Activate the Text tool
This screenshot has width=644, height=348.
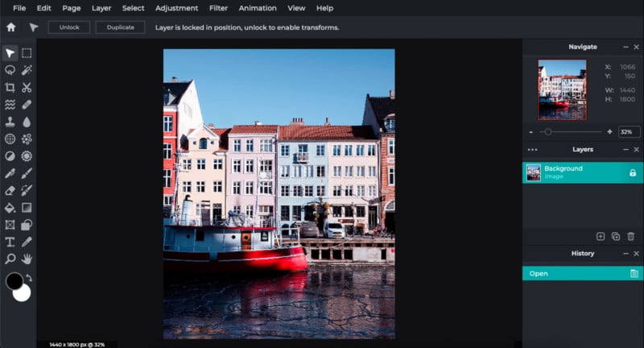click(x=10, y=242)
